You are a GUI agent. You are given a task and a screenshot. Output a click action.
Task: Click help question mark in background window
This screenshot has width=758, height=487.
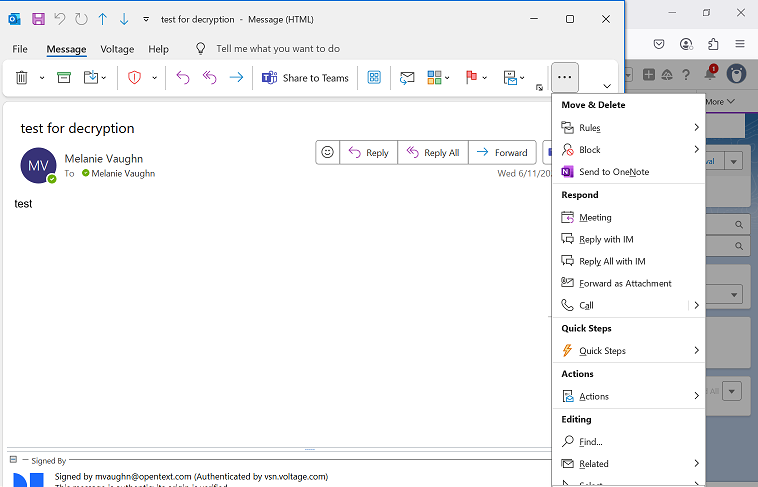tap(685, 74)
